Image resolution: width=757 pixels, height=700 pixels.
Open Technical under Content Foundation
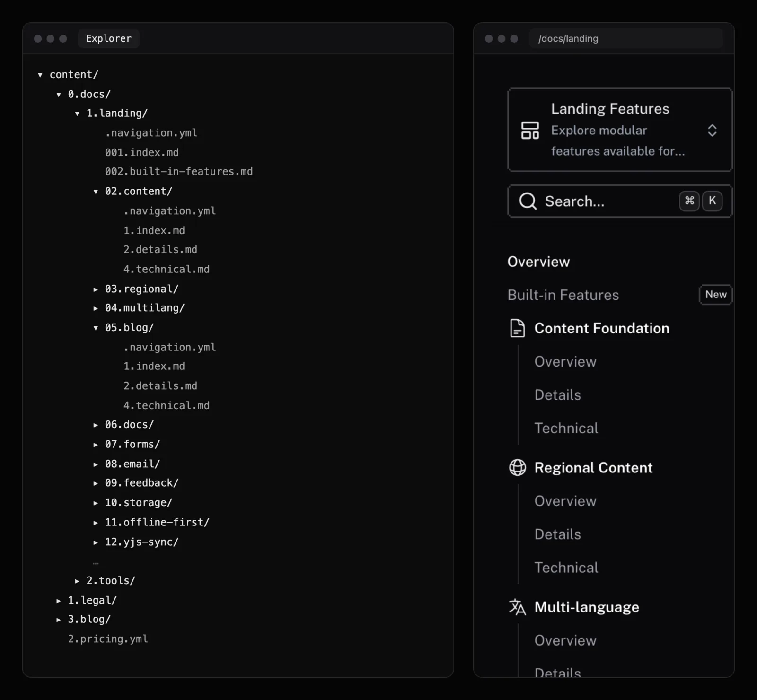pyautogui.click(x=566, y=428)
